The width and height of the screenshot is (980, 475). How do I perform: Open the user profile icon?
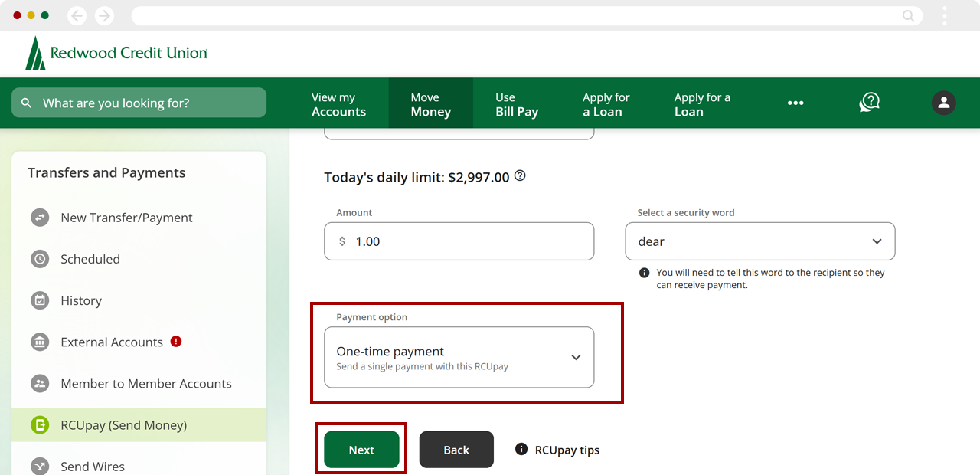(x=943, y=103)
